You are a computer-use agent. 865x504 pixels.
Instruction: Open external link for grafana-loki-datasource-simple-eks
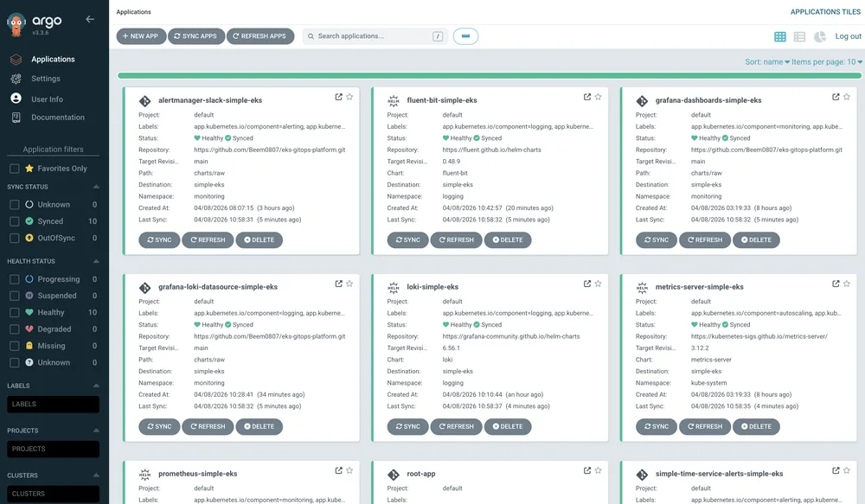click(x=338, y=284)
